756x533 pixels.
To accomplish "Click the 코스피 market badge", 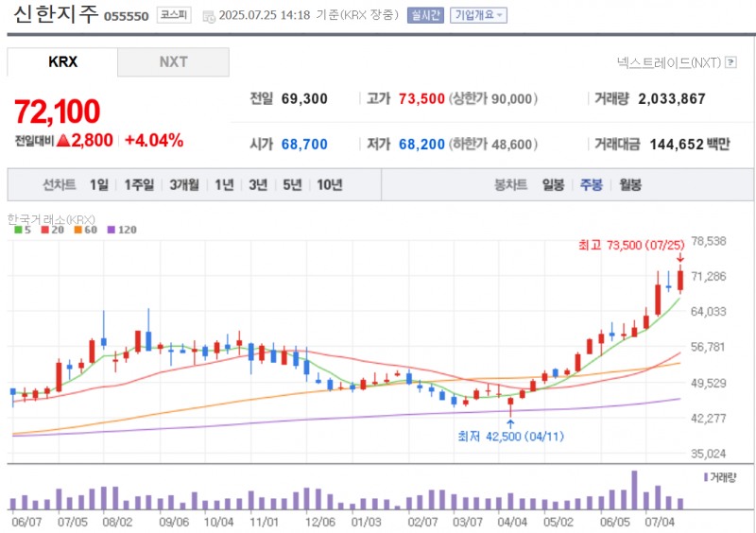I will click(x=174, y=15).
